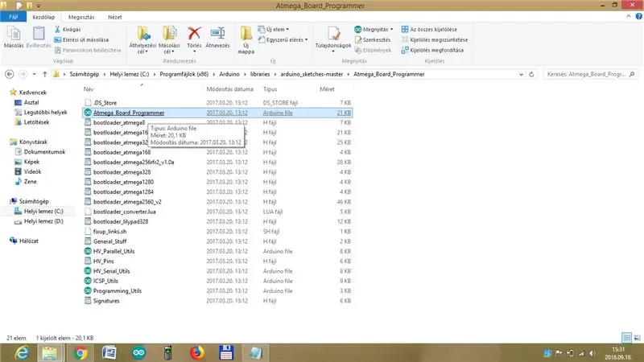Select the Atmega_Board_Programmer file
644x362 pixels.
coord(217,113)
